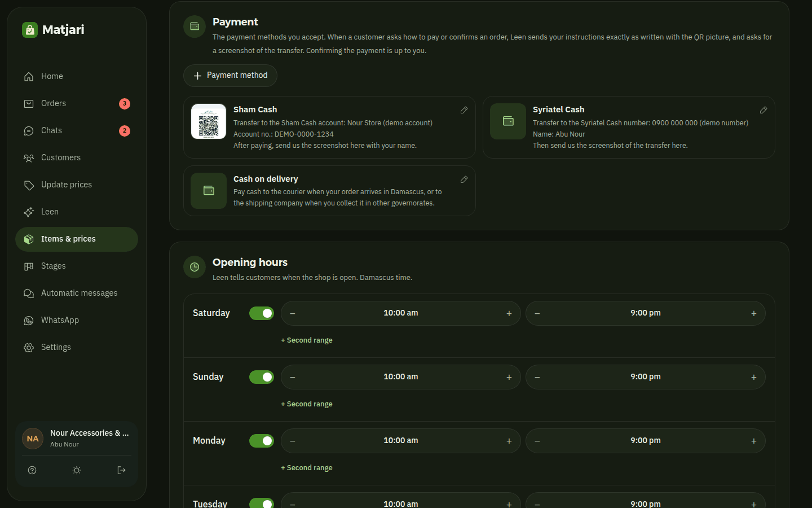Edit the Syriatel Cash payment method
The height and width of the screenshot is (508, 812).
tap(764, 110)
